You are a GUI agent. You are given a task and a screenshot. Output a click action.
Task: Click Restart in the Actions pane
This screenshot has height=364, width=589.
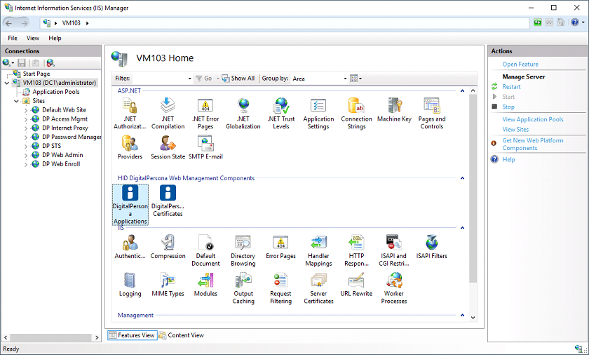click(511, 87)
